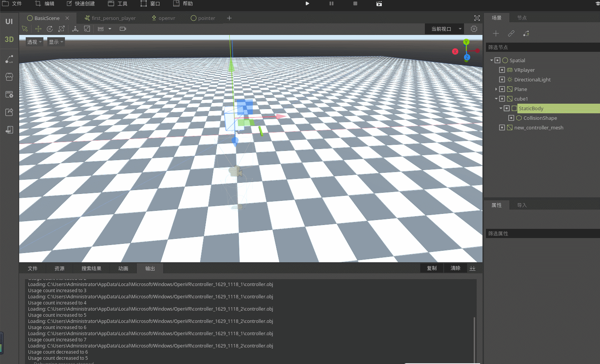Collapse the Spatial root node
Viewport: 600px width, 364px height.
click(x=492, y=60)
